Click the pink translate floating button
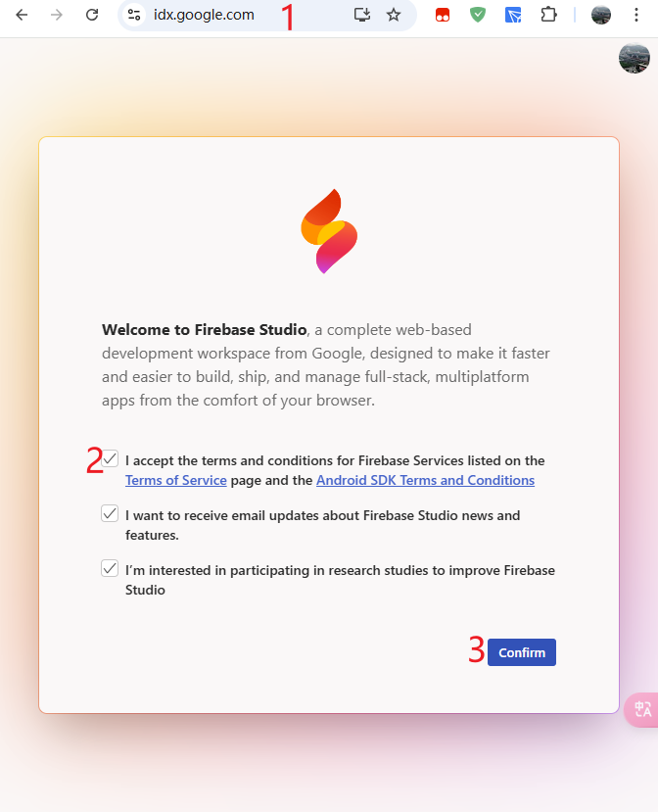 (x=642, y=709)
